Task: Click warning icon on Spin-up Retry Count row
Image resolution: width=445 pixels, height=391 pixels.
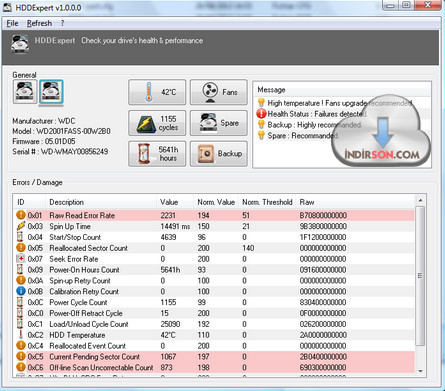Action: [21, 280]
